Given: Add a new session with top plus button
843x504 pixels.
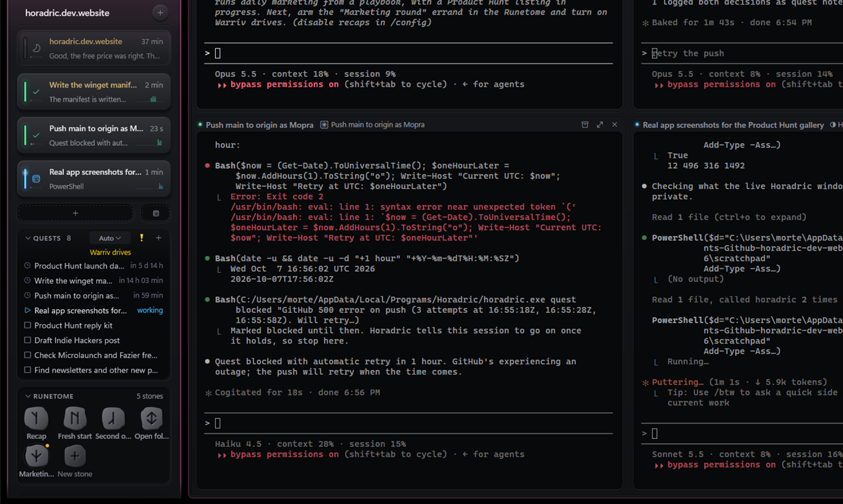Looking at the screenshot, I should 160,13.
